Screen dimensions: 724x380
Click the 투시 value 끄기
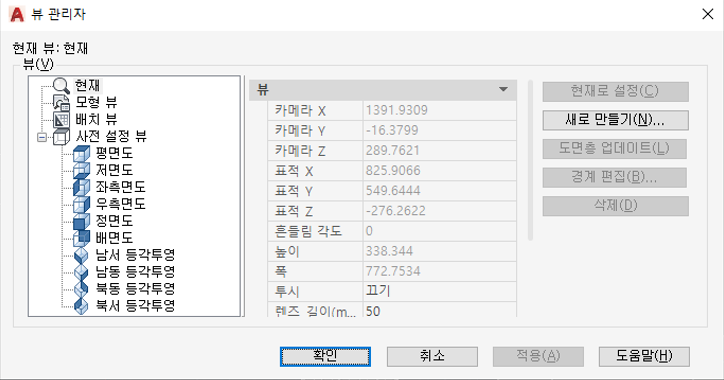click(x=440, y=292)
